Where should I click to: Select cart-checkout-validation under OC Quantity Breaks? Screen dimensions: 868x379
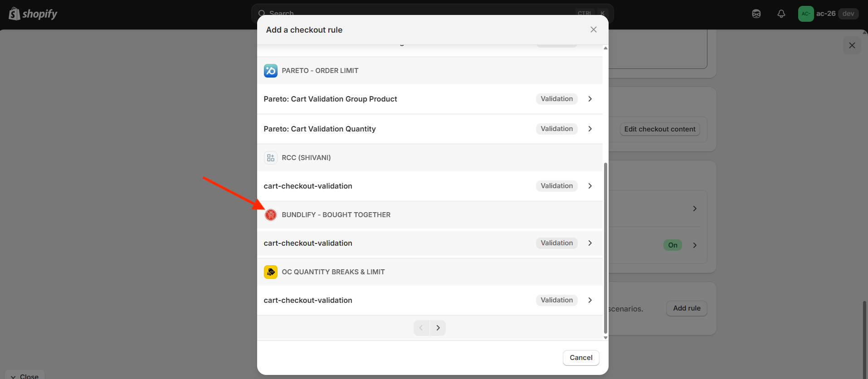[430, 300]
